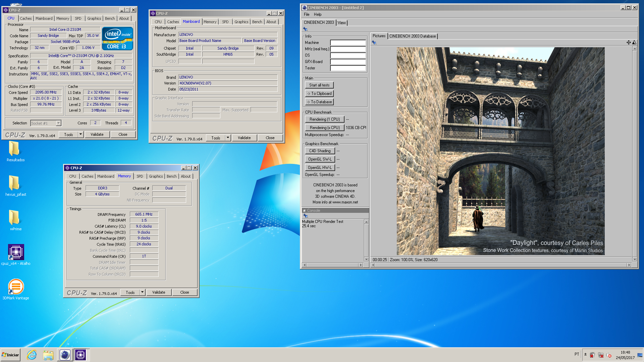Show hidden system tray icons
The image size is (644, 362).
pos(585,355)
